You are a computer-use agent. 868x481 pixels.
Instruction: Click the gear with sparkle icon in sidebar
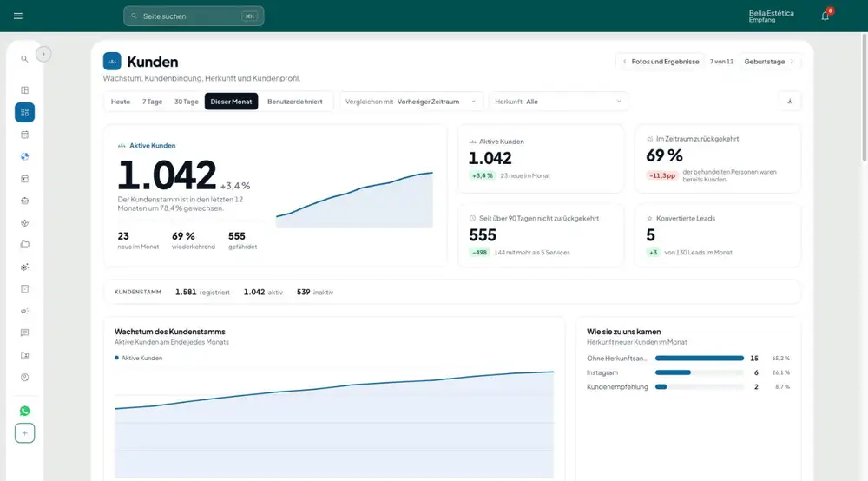[24, 267]
